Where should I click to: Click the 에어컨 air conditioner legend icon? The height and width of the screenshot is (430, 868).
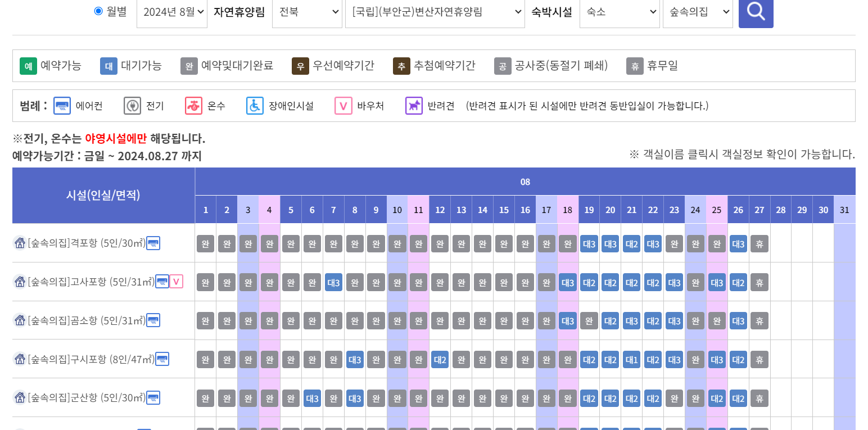62,106
